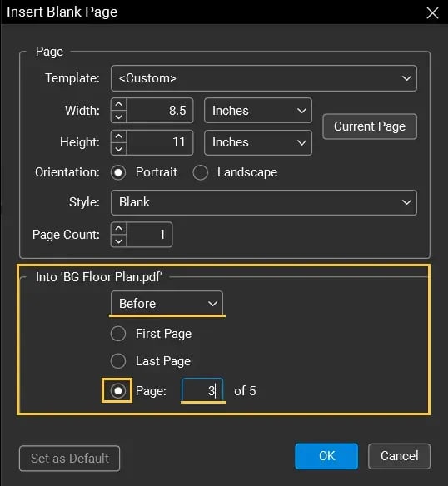This screenshot has height=486, width=448.
Task: Confirm with the OK button
Action: tap(326, 456)
